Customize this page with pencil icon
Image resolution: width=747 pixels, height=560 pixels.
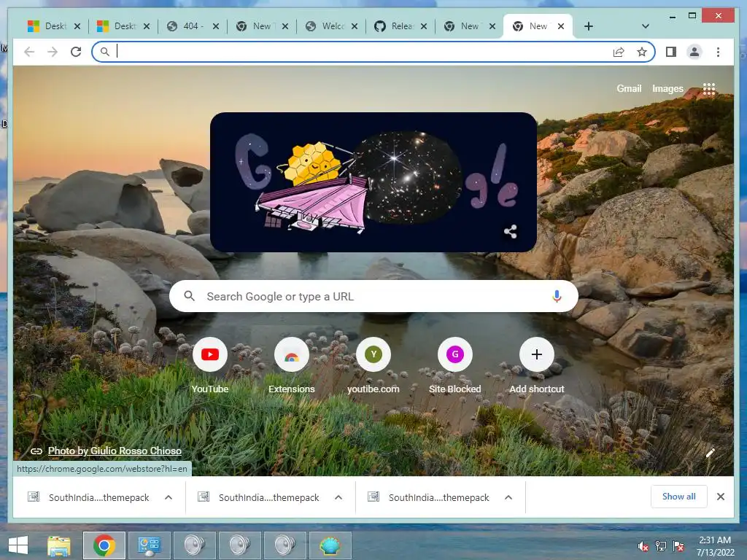[x=711, y=452]
